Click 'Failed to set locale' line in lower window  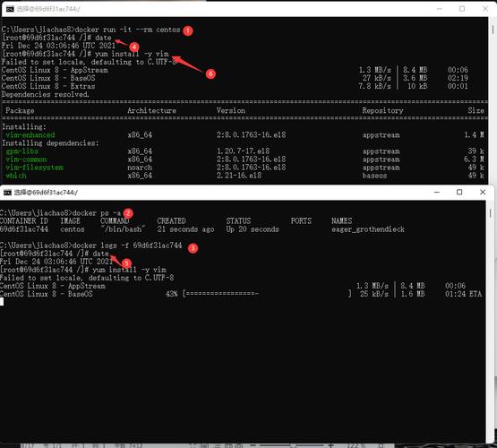pos(87,278)
